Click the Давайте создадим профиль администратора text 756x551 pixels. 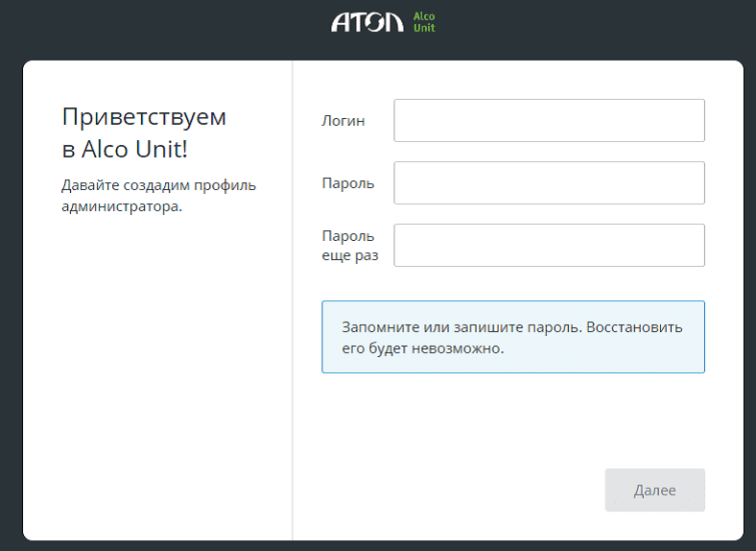click(x=158, y=196)
